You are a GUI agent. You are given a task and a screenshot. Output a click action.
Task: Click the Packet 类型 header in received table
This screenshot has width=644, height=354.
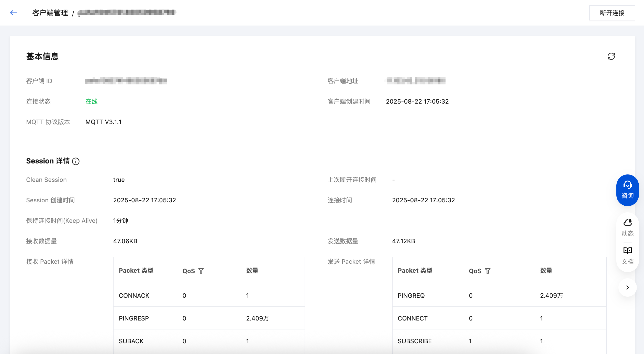point(136,271)
